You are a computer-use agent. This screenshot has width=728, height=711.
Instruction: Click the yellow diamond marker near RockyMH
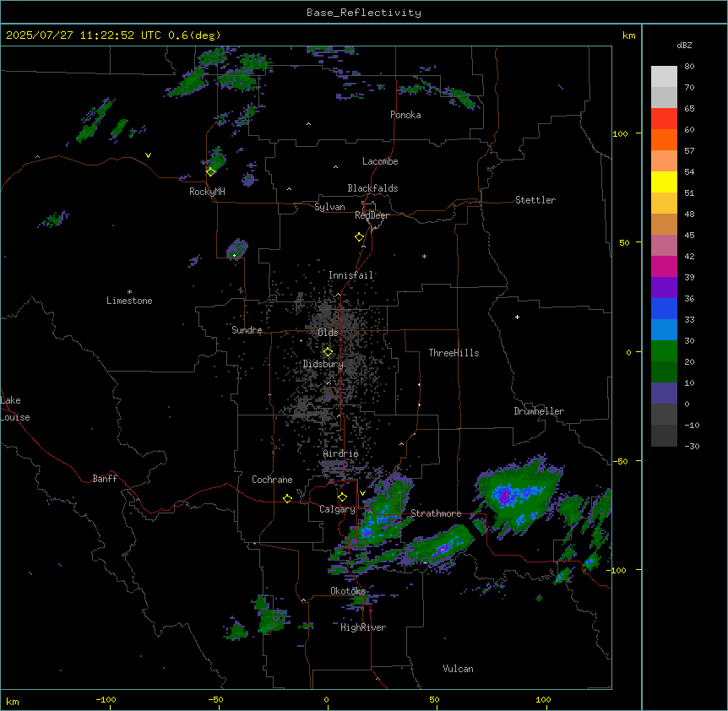[x=210, y=171]
